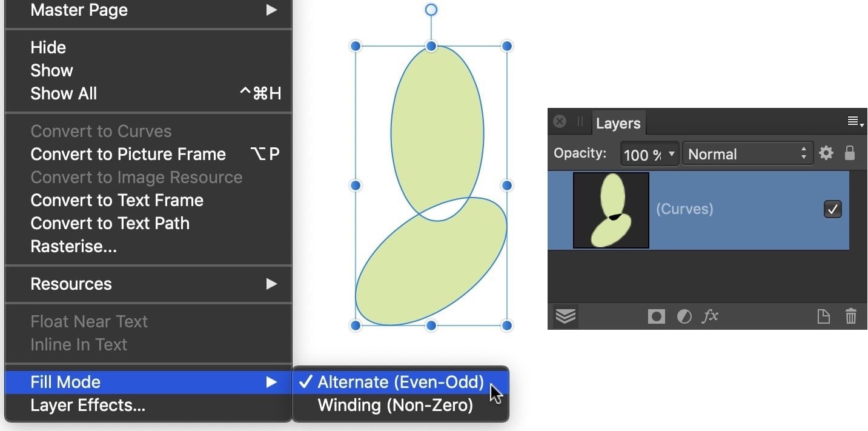868x431 pixels.
Task: Delete the selected layer with the trash icon
Action: (x=851, y=316)
